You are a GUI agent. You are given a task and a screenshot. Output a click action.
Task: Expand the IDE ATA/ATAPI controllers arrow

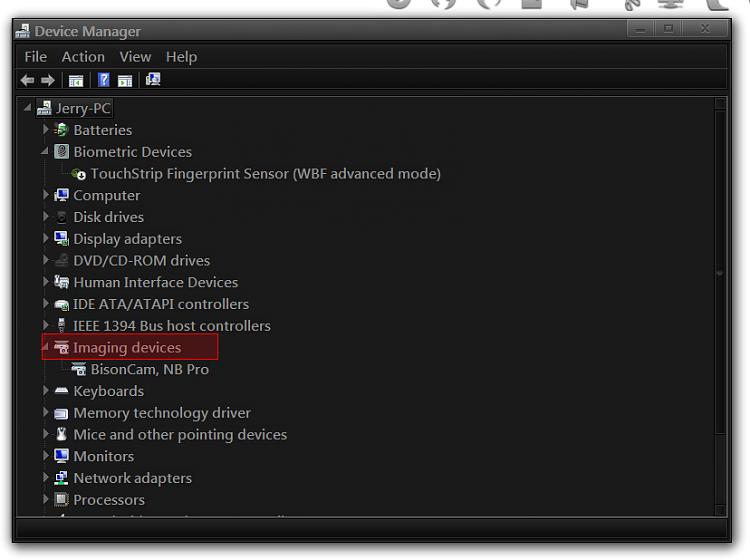coord(46,303)
